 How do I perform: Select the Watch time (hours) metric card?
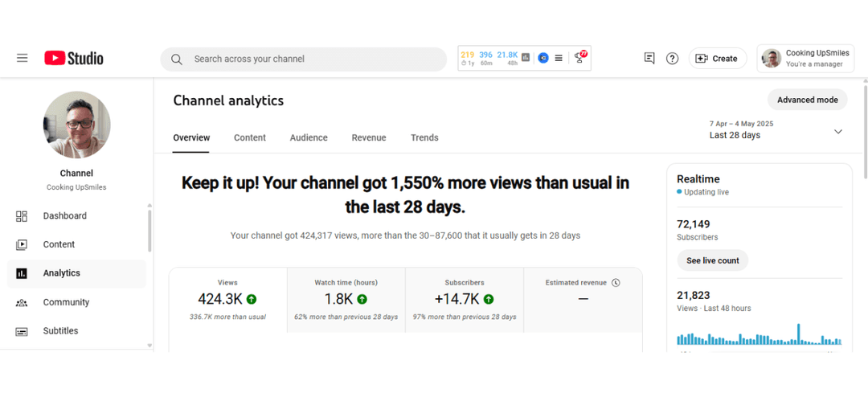346,300
